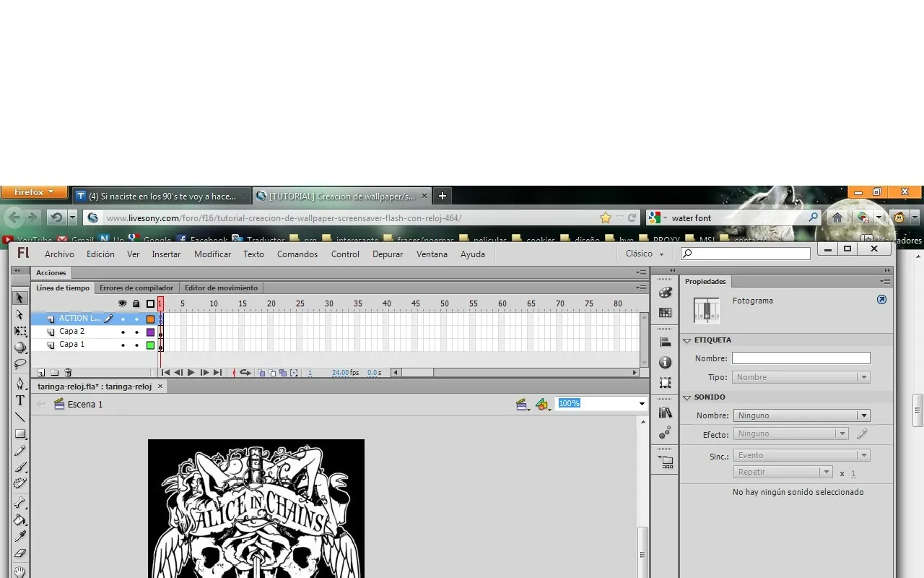Select the Line tool
Viewport: 924px width, 578px height.
20,417
